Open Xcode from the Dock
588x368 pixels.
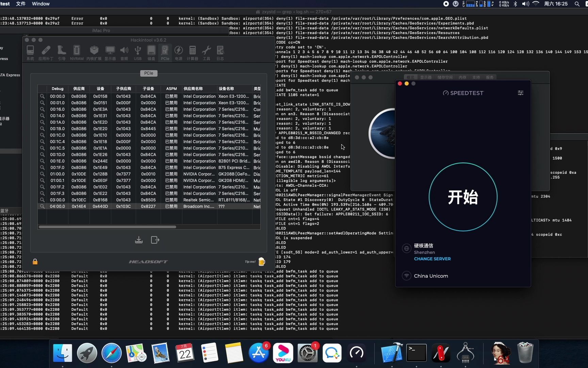[392, 353]
